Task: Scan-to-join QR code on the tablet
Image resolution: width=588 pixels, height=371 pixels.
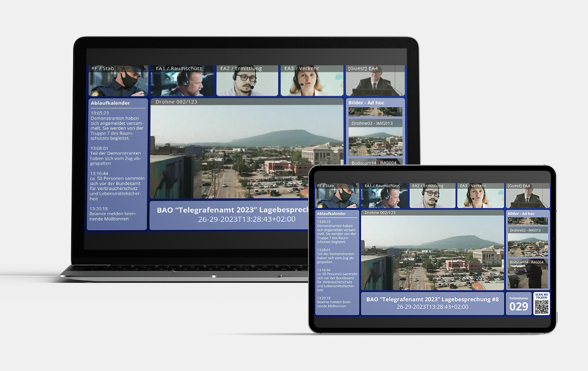Action: click(541, 304)
